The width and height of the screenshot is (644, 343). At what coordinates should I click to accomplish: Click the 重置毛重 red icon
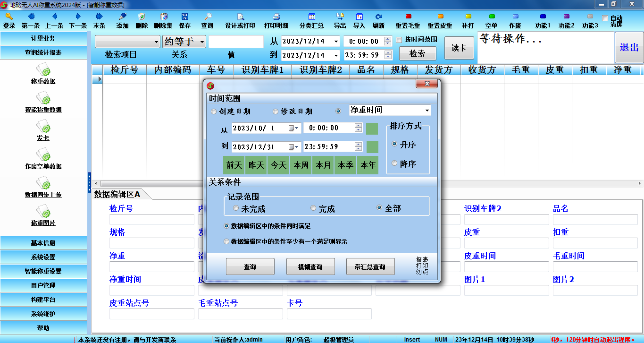(408, 17)
